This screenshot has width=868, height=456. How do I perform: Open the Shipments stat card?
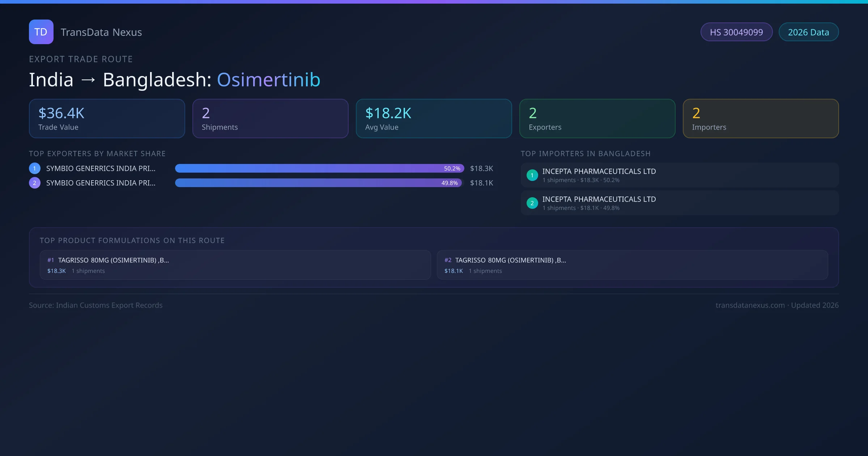coord(270,119)
